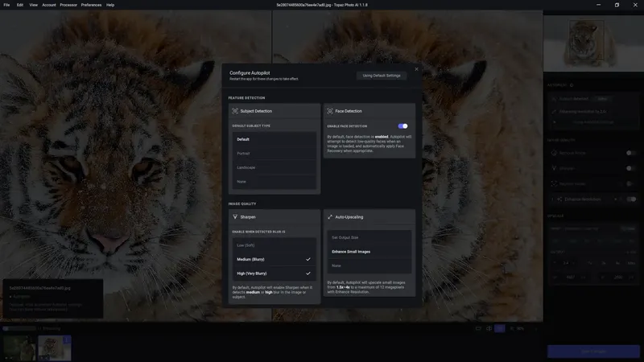644x362 pixels.
Task: Uncheck Medium (Blurry) sharpen option
Action: tap(275, 259)
